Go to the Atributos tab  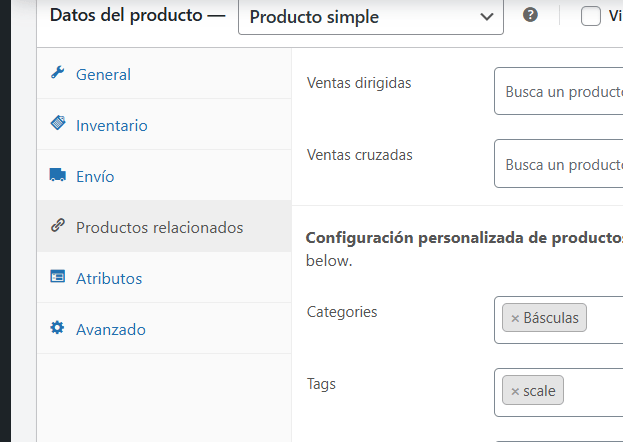point(109,278)
